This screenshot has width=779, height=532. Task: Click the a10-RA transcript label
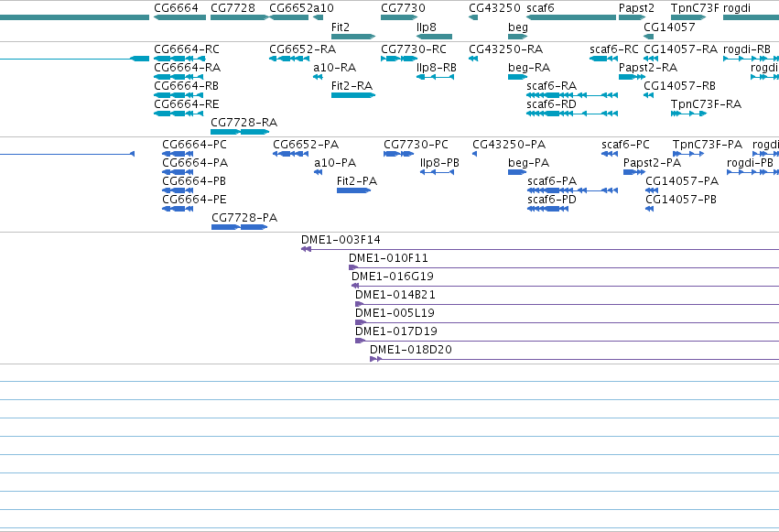click(x=334, y=67)
